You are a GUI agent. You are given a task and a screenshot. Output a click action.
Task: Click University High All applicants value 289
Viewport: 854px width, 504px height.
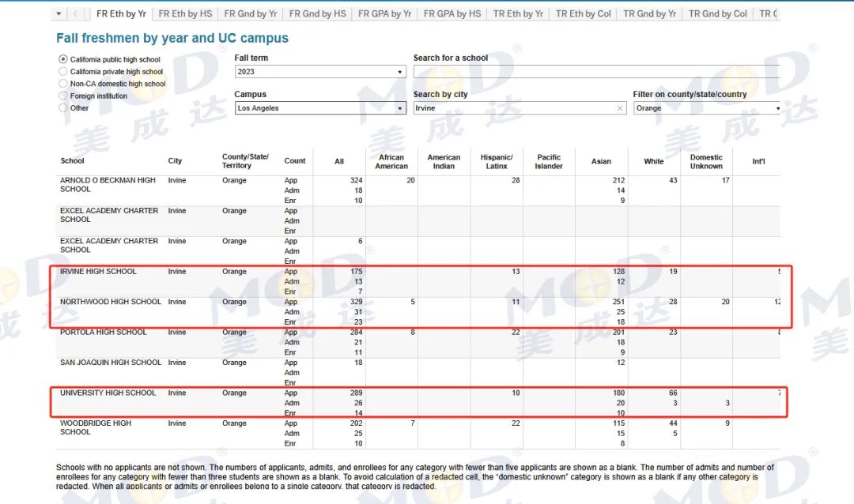[x=356, y=393]
